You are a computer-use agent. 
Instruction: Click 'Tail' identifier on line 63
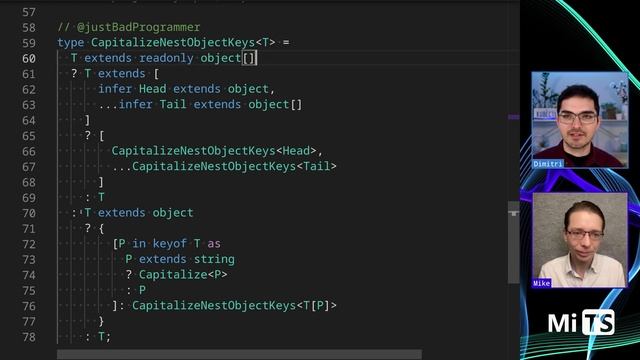[173, 104]
